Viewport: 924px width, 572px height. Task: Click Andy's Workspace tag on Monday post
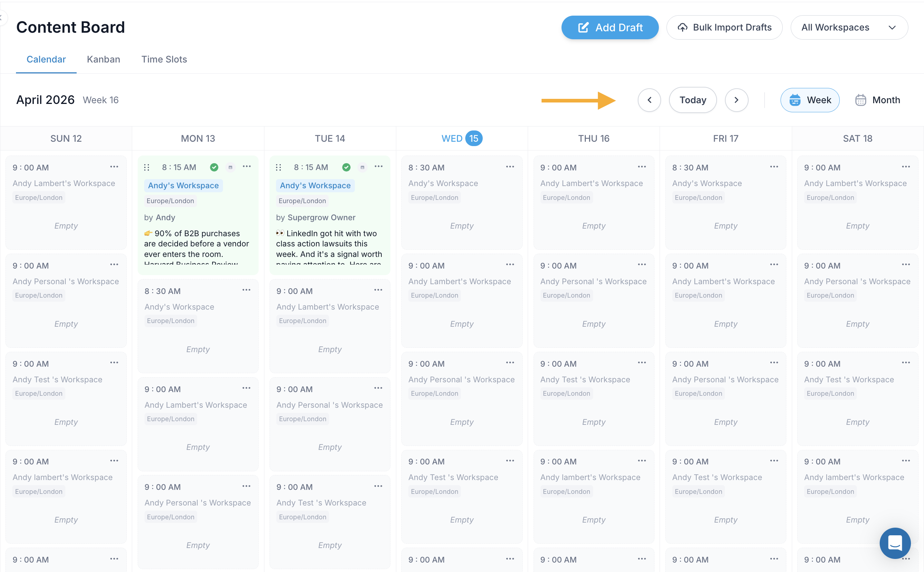(x=183, y=185)
